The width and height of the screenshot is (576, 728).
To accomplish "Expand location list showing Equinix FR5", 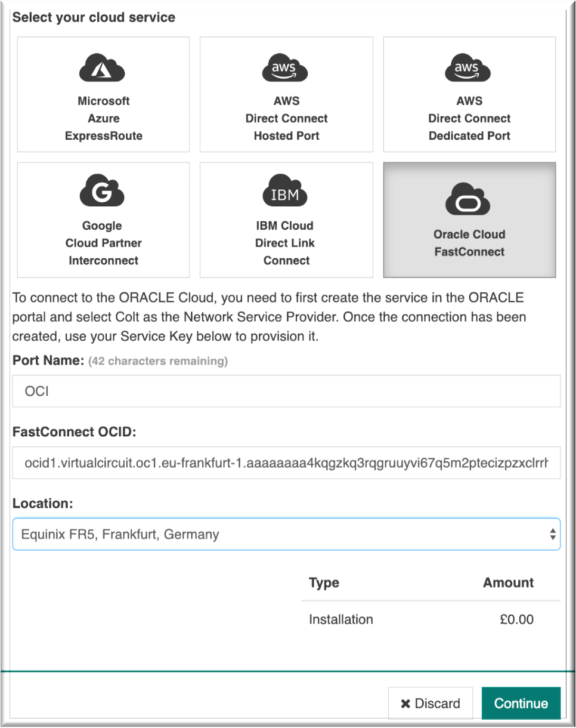I will pos(286,533).
